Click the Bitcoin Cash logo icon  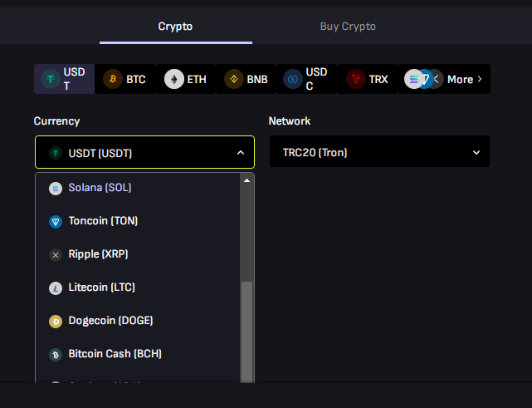tap(56, 354)
